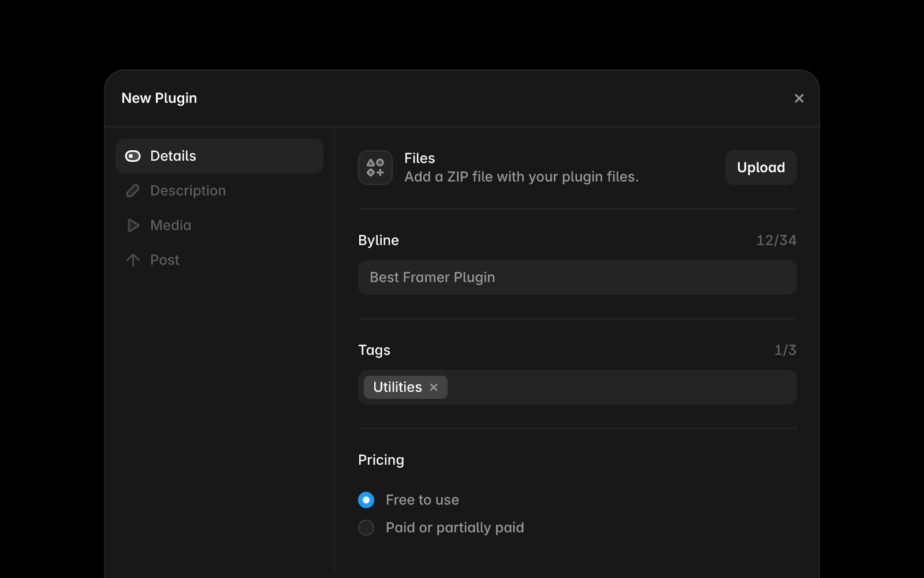924x578 pixels.
Task: Click the pencil icon beside Description
Action: (133, 191)
